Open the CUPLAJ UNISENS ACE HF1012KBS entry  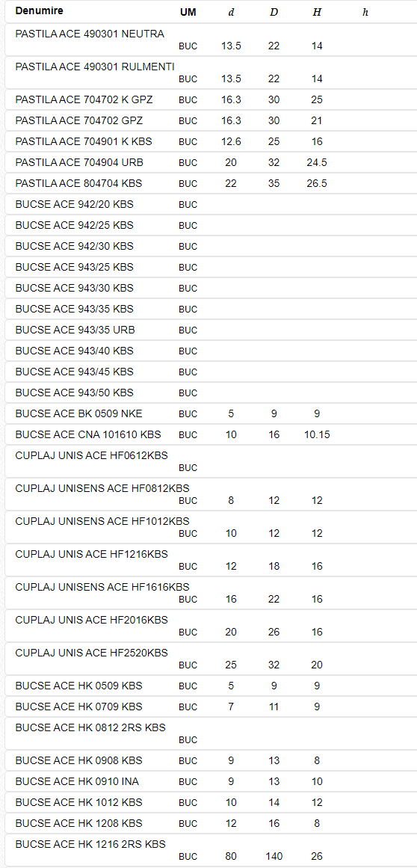211,528
